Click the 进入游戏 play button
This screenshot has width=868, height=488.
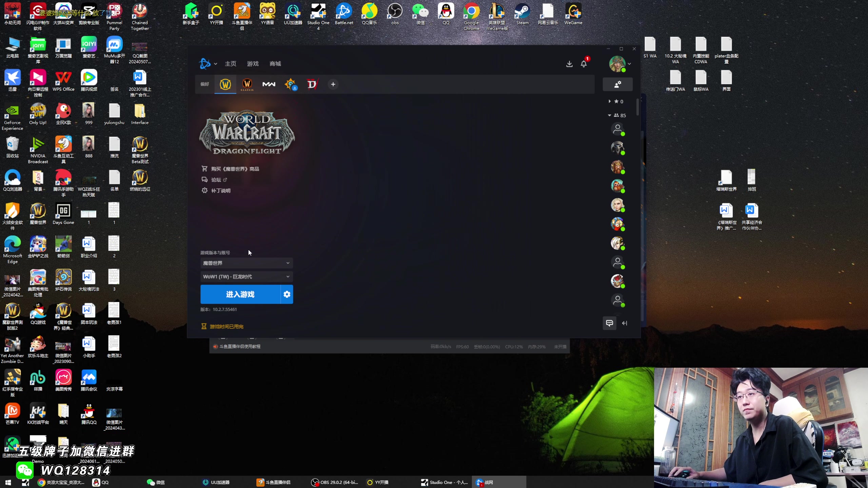[240, 294]
